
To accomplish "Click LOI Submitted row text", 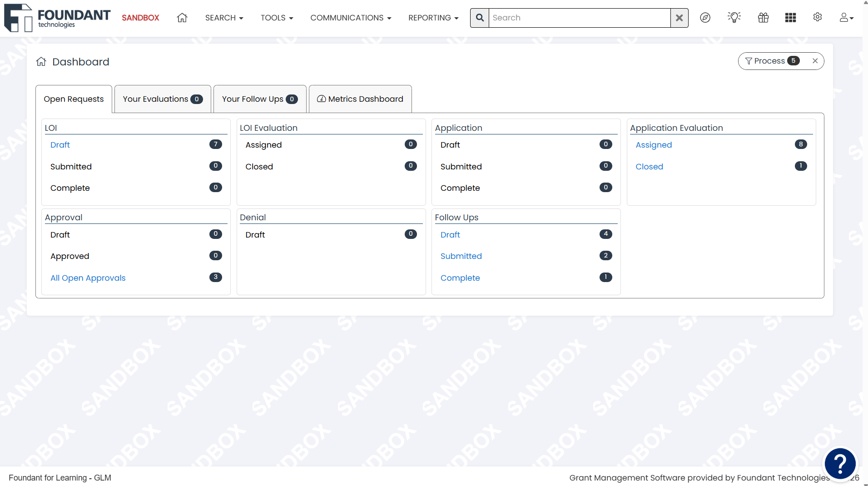I will [x=71, y=167].
